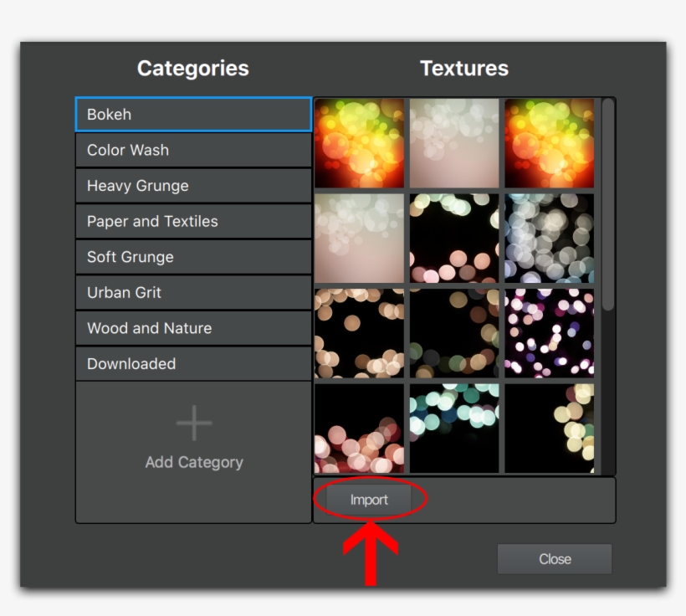686x616 pixels.
Task: Select the white-blue bokeh texture in second row
Action: pyautogui.click(x=549, y=239)
